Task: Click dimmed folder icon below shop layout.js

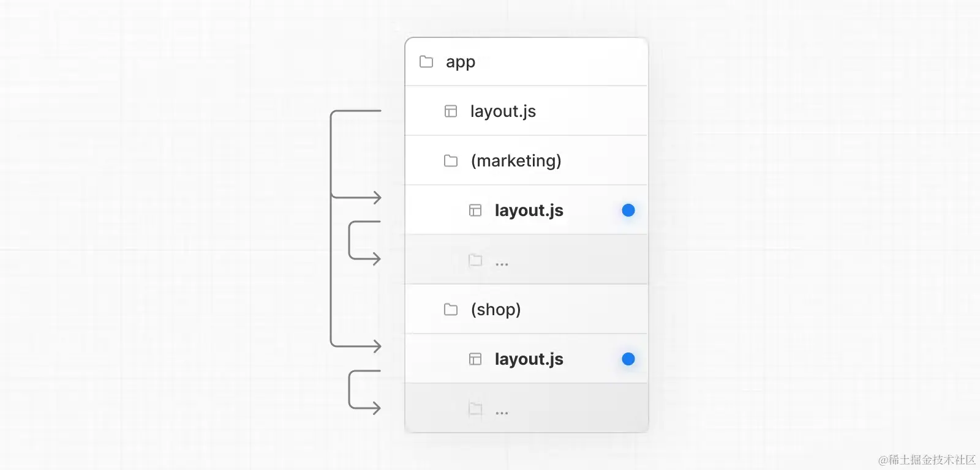Action: point(475,409)
